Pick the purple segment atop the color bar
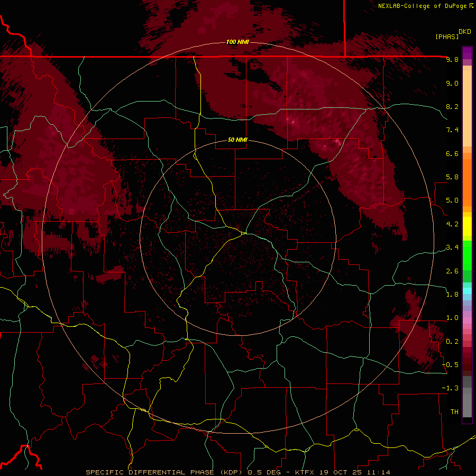This screenshot has width=476, height=476. tap(467, 53)
